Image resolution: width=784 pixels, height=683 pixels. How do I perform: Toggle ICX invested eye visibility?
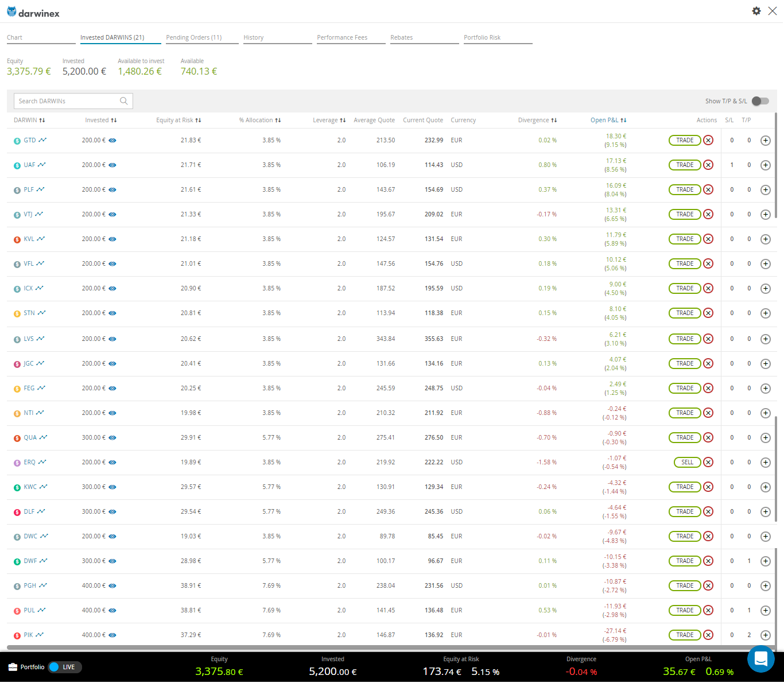click(112, 288)
